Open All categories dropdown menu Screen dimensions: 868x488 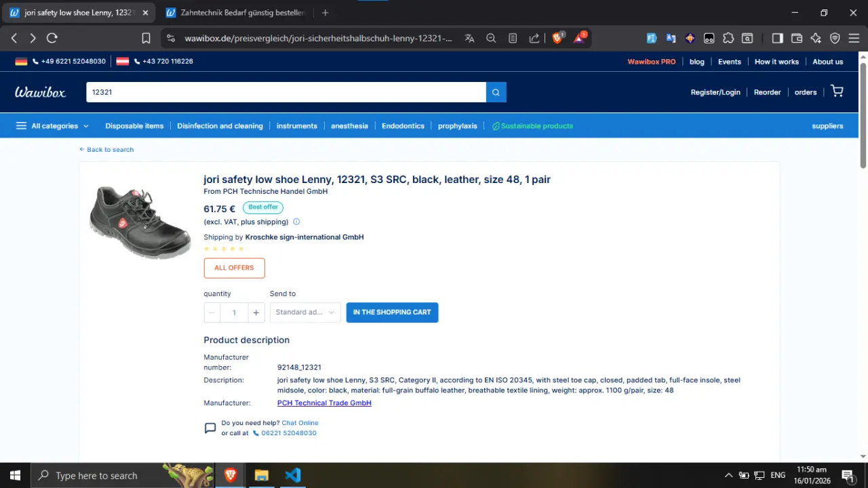[x=52, y=126]
